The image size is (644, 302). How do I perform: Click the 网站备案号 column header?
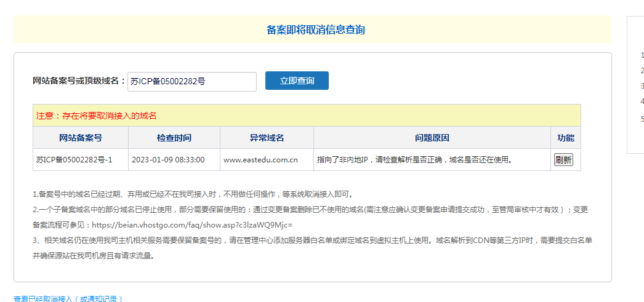[x=81, y=138]
